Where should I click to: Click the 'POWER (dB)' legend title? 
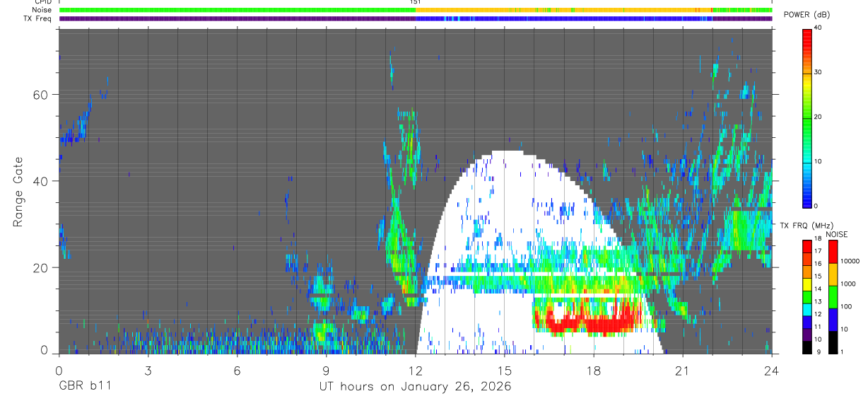coord(807,15)
